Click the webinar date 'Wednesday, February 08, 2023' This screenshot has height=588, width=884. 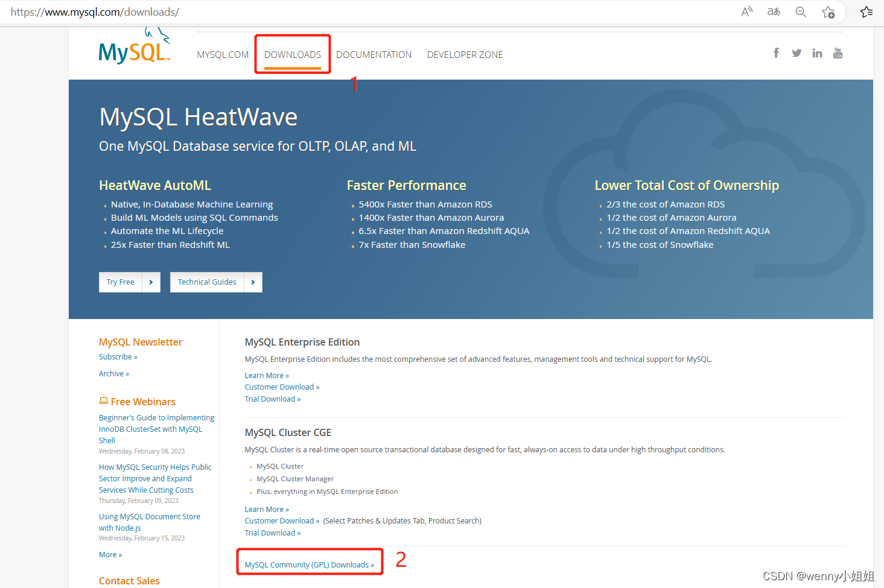[x=142, y=451]
